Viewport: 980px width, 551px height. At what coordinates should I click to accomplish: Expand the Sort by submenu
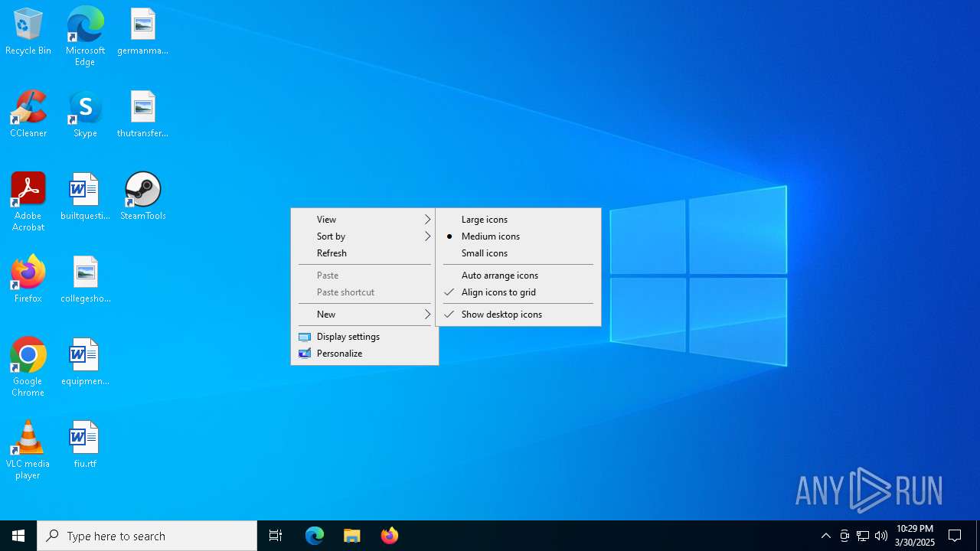click(364, 236)
